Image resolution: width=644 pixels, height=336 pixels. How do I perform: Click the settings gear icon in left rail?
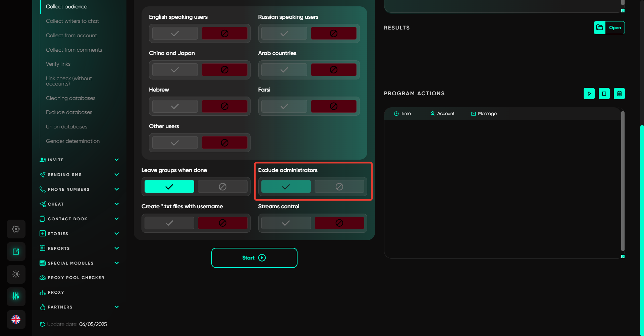(x=16, y=229)
